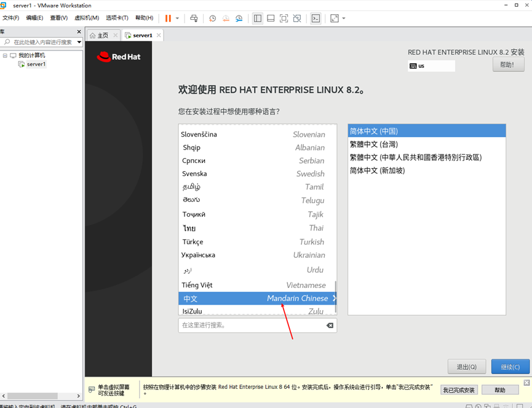Select 中文 Mandarin Chinese language row
This screenshot has height=408, width=532.
[257, 298]
